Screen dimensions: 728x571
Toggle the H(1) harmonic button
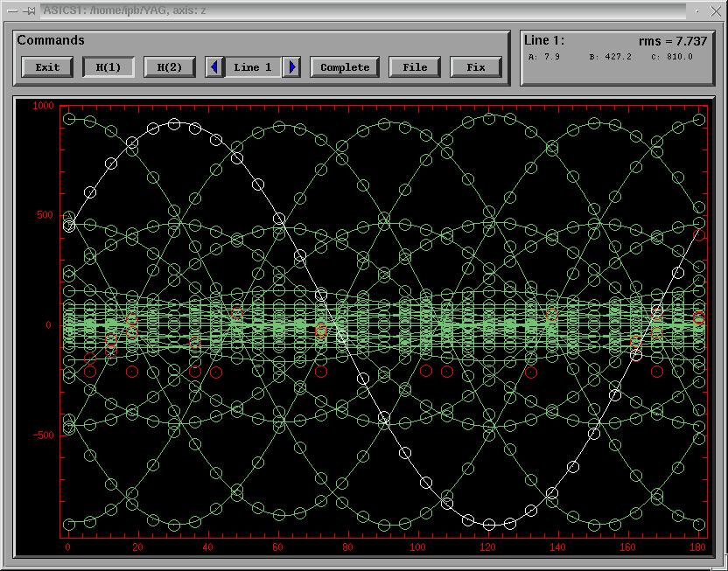tap(108, 67)
